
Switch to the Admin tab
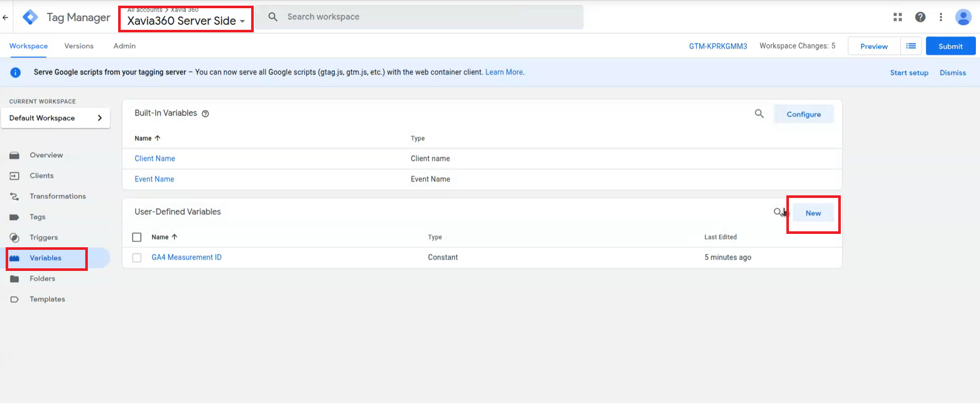125,46
